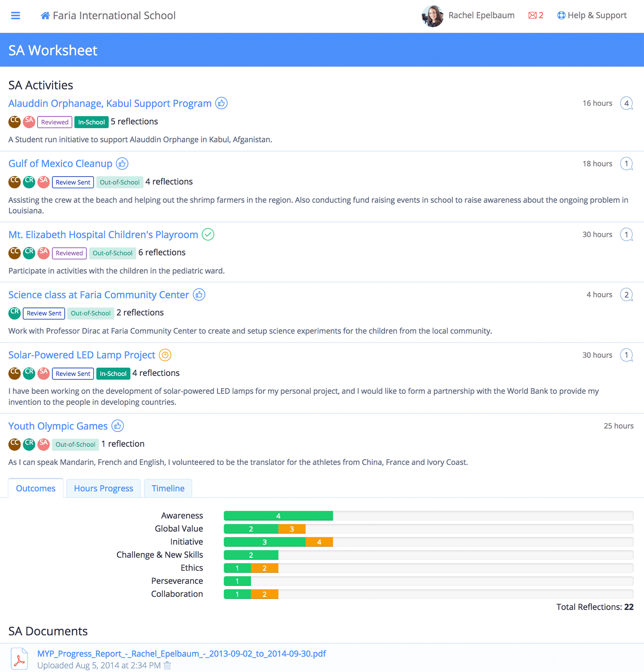
Task: Click the PDF file icon in SA Documents
Action: coord(19,659)
